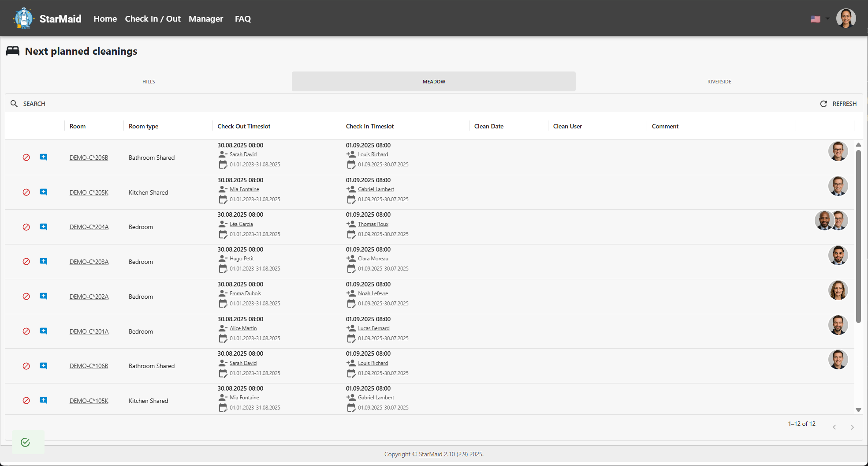868x466 pixels.
Task: Open room link DEMO-C*203A
Action: click(x=89, y=262)
